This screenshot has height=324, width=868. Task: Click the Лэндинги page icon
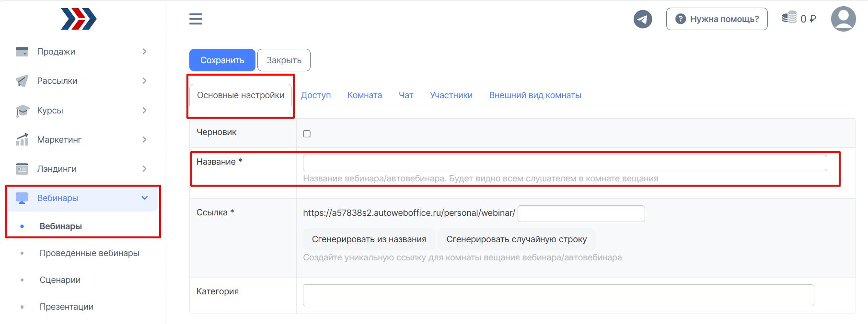pyautogui.click(x=22, y=169)
